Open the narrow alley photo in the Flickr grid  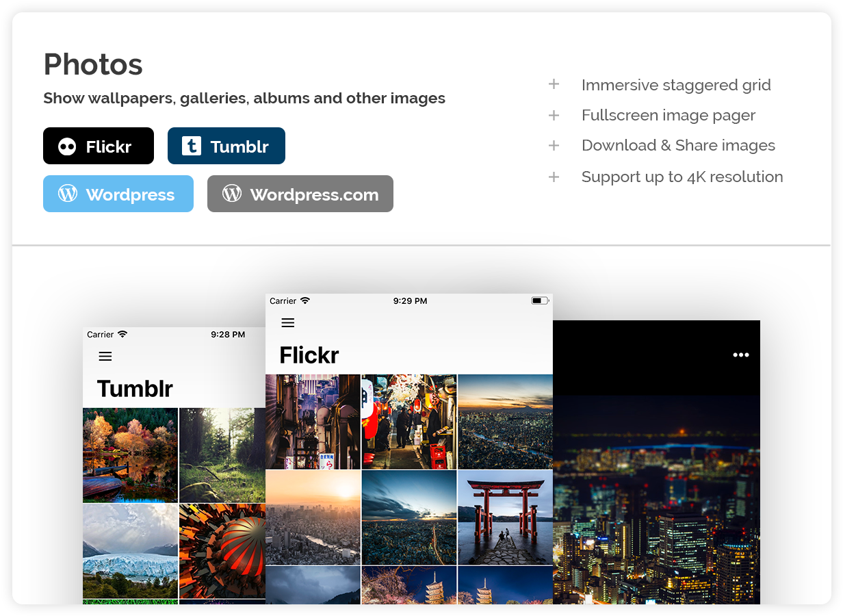313,422
